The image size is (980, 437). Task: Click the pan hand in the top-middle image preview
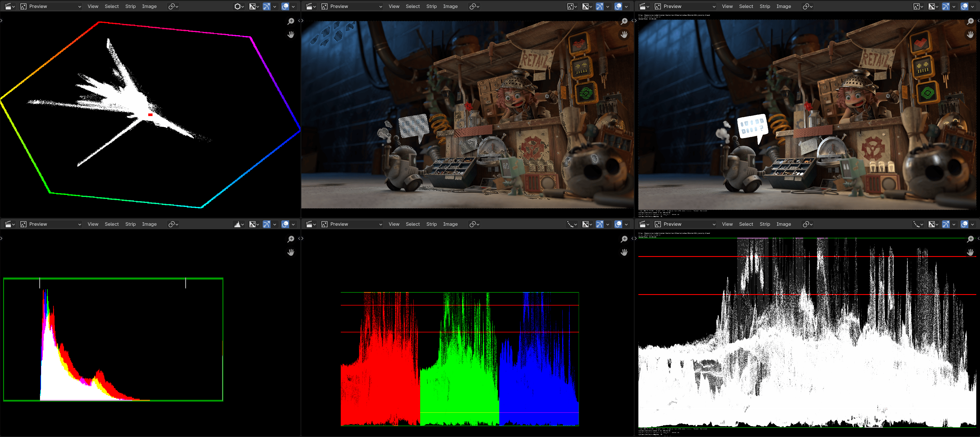(x=624, y=35)
